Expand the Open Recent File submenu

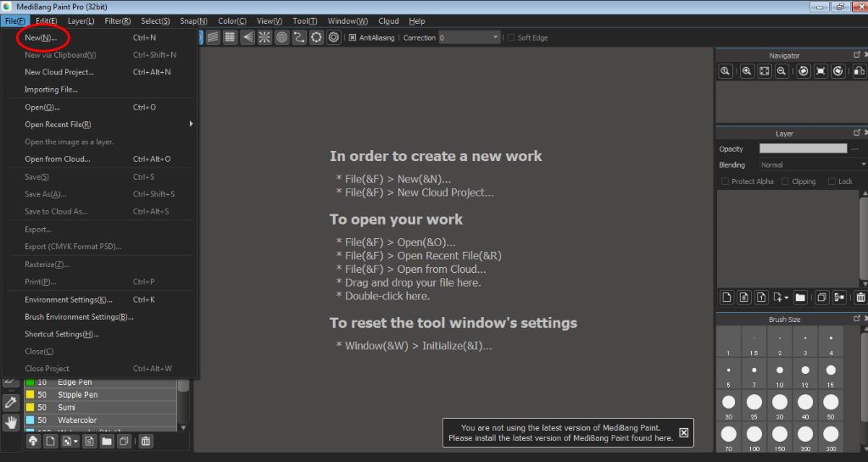(101, 125)
